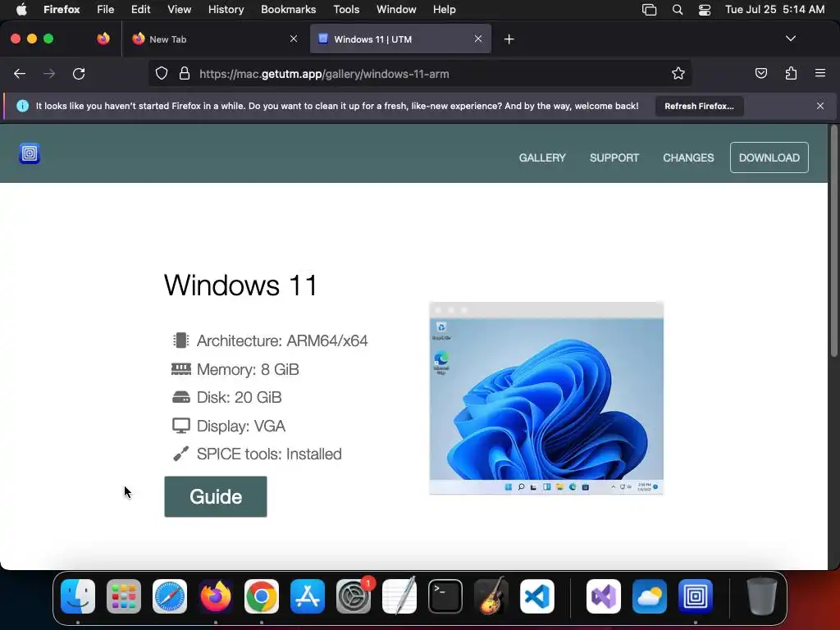Open the Extensions puzzle icon
Screen dimensions: 840x630
(x=791, y=73)
